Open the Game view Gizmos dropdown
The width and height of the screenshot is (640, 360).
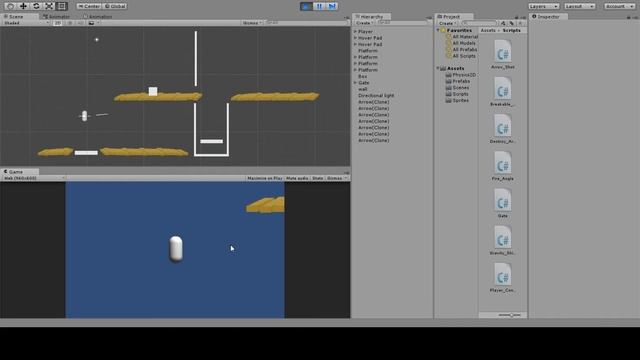[x=337, y=178]
